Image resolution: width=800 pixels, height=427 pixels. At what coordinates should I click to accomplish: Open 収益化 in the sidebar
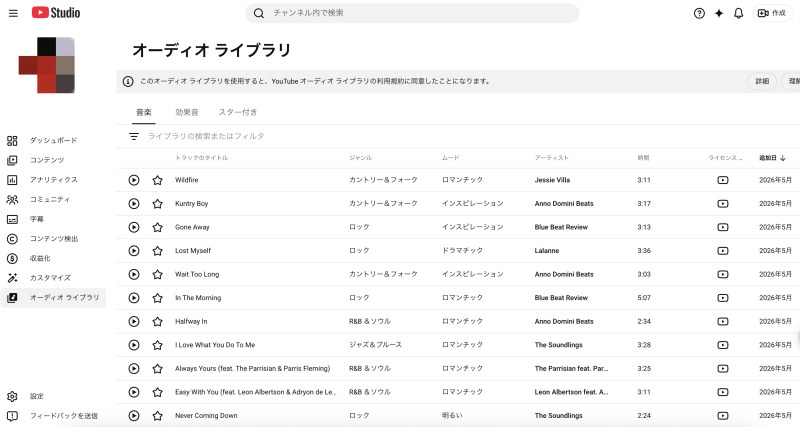click(53, 258)
